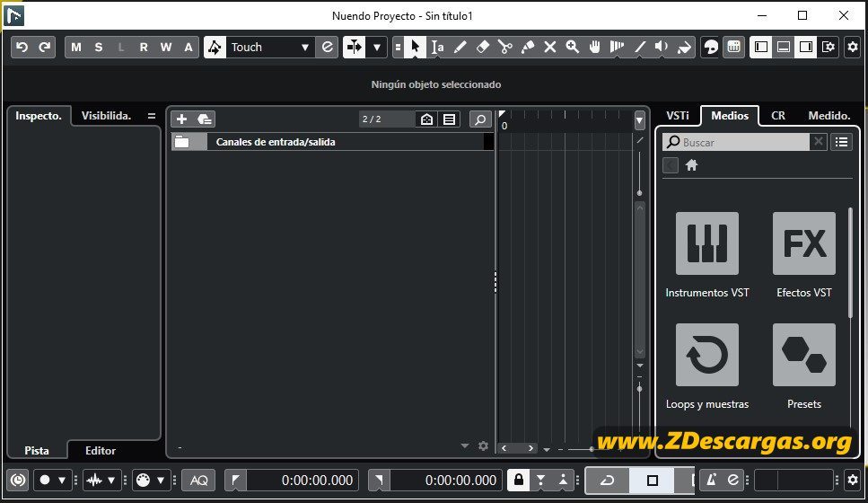868x503 pixels.
Task: Toggle Solo (S) state button in toolbar
Action: pyautogui.click(x=99, y=47)
